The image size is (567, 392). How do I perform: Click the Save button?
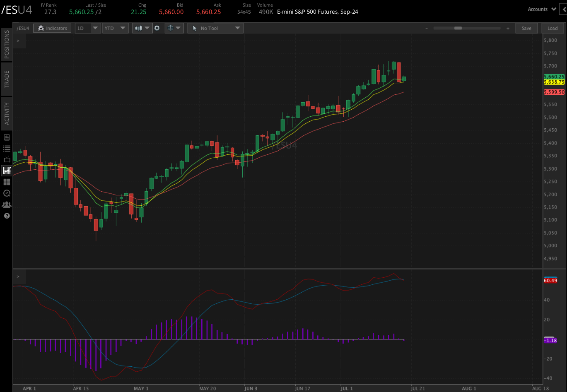pos(526,28)
